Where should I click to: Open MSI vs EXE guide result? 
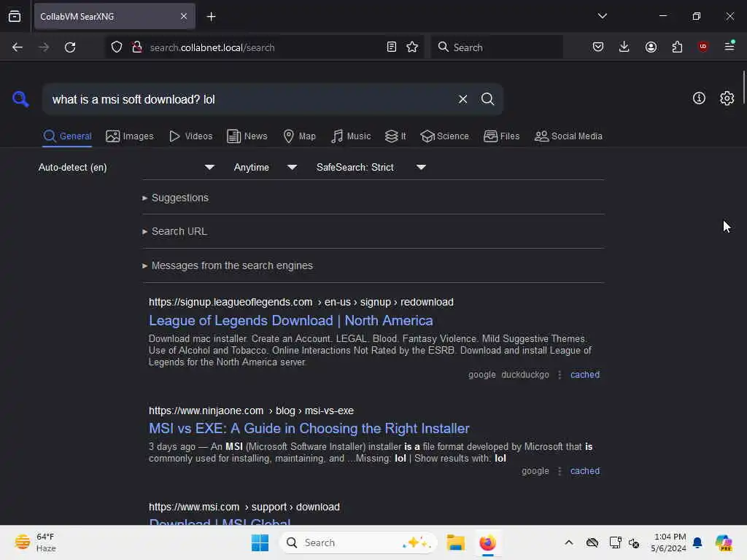(x=309, y=429)
